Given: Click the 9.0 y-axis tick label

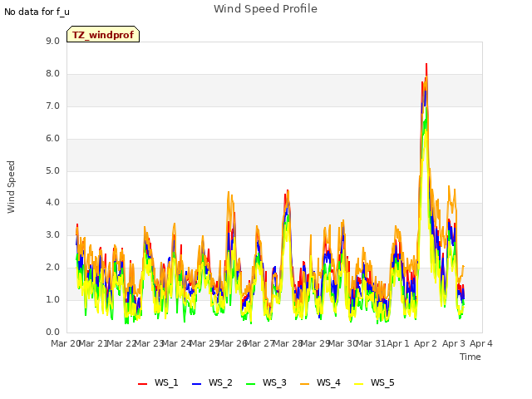Looking at the screenshot, I should 52,41.
